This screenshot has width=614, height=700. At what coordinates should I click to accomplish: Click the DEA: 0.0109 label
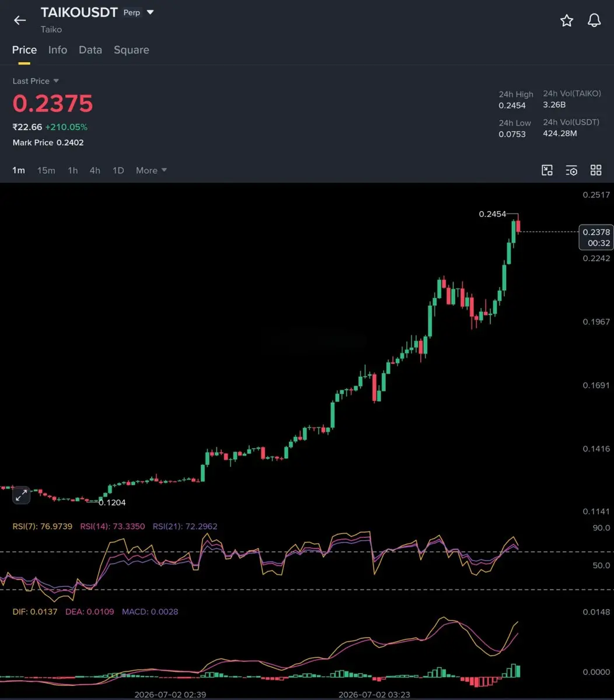pos(89,612)
